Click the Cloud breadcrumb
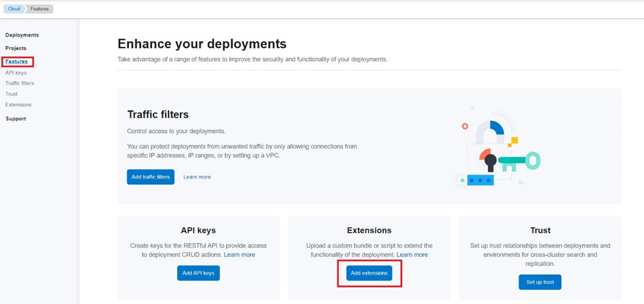This screenshot has height=304, width=644. tap(12, 9)
